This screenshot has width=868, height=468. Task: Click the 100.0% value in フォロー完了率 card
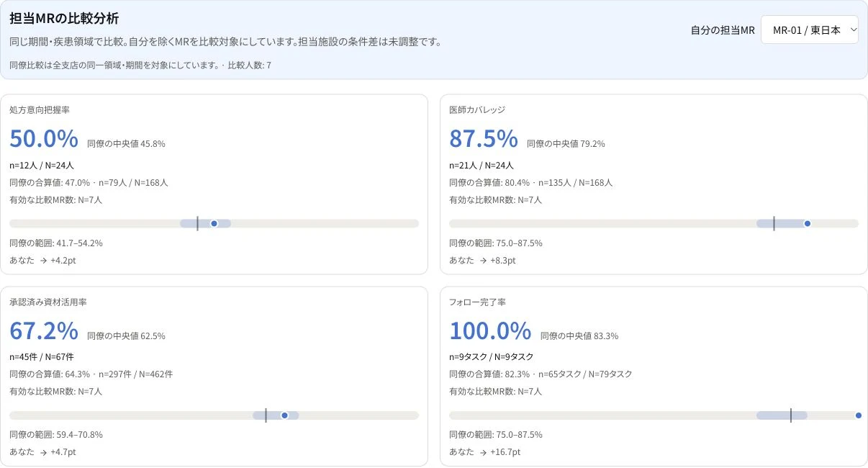pyautogui.click(x=490, y=330)
